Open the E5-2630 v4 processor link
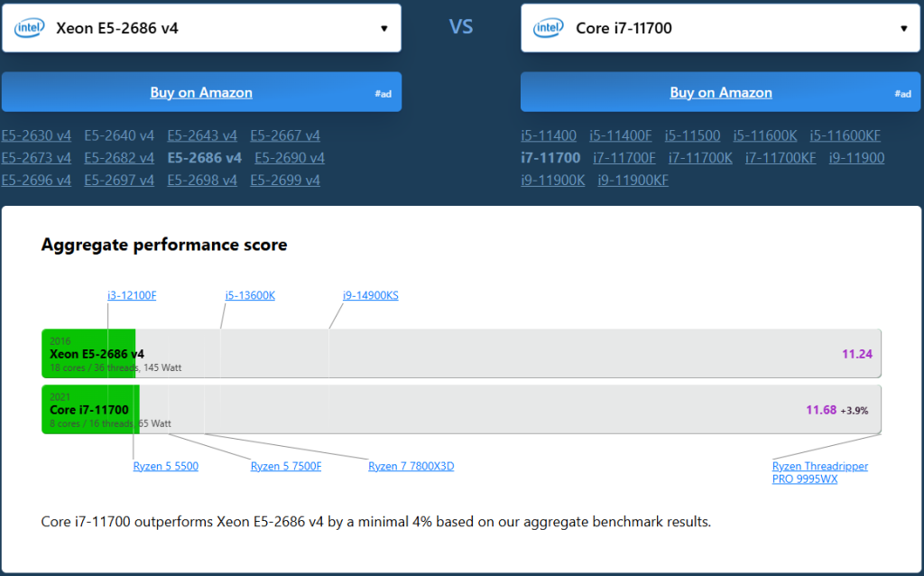 36,136
